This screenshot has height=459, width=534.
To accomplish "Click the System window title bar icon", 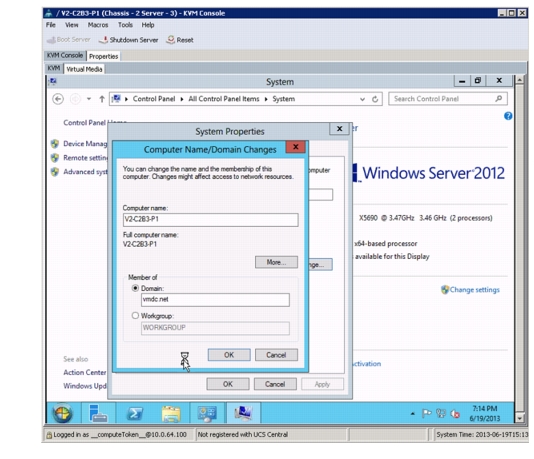I will 53,81.
